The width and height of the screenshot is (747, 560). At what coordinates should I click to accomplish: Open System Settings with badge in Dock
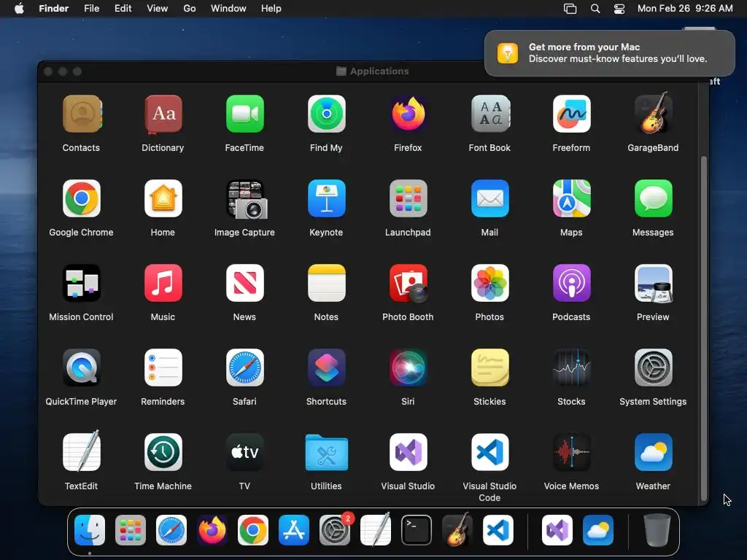click(x=335, y=529)
